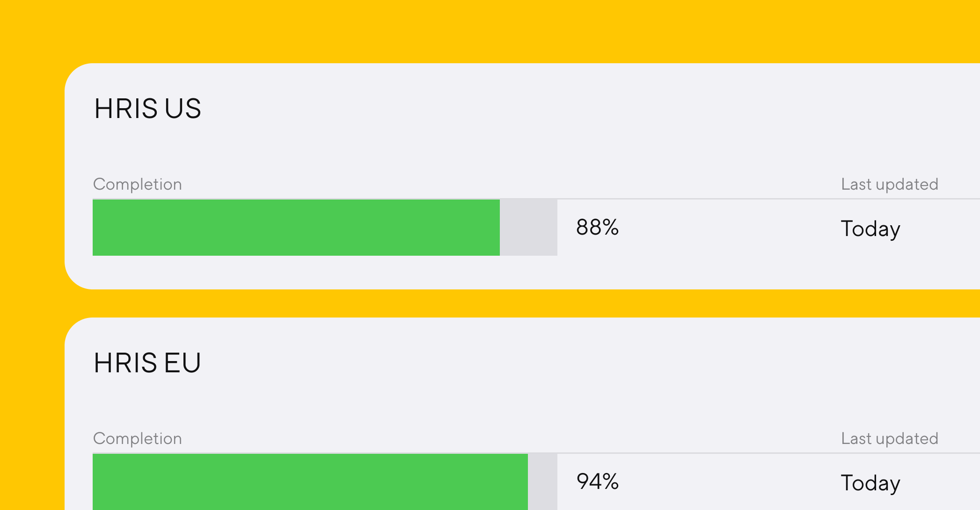Select the Today timestamp for HRIS EU
Viewport: 980px width, 510px height.
(870, 483)
